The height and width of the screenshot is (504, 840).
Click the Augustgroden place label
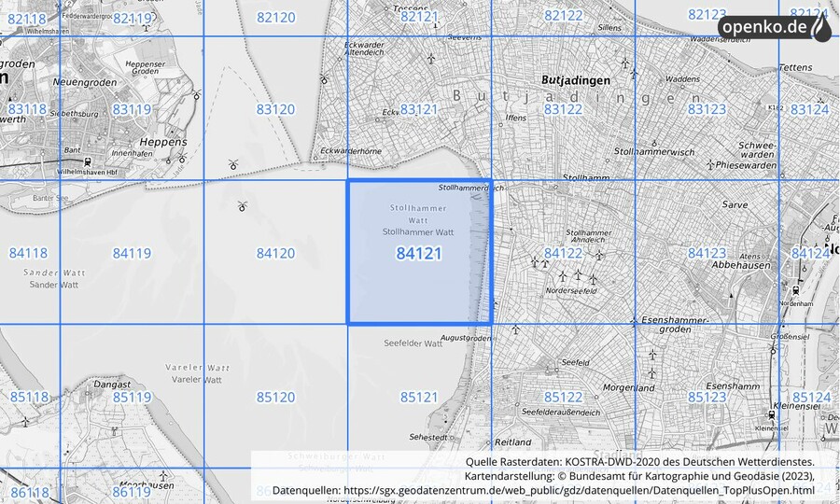tap(465, 338)
